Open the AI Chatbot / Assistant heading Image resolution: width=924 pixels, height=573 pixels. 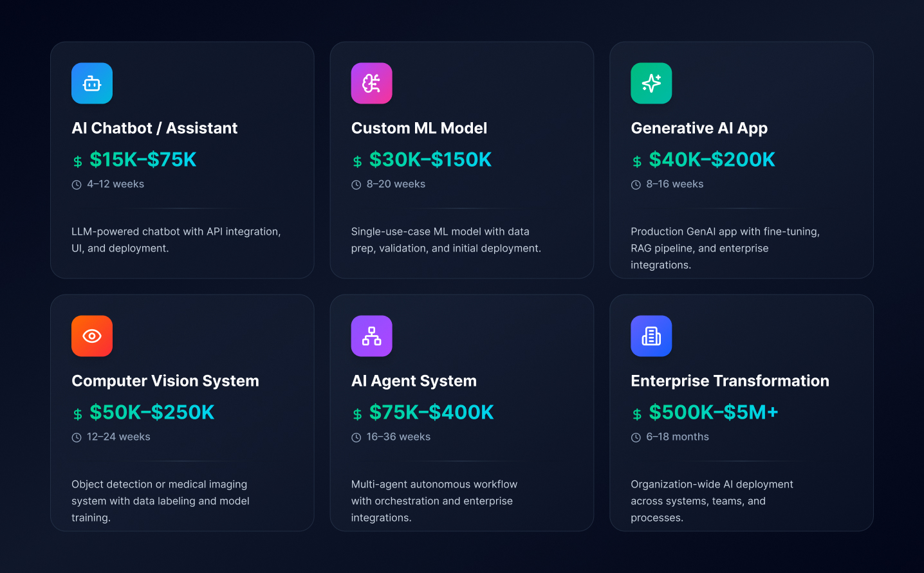point(154,128)
